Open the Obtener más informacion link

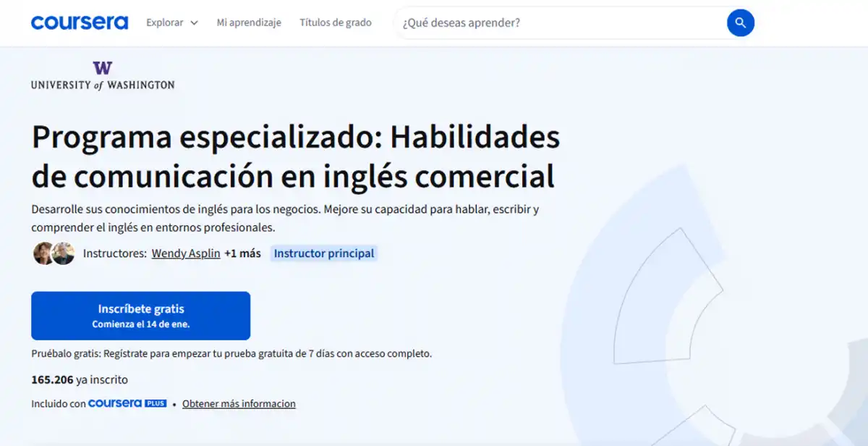239,403
